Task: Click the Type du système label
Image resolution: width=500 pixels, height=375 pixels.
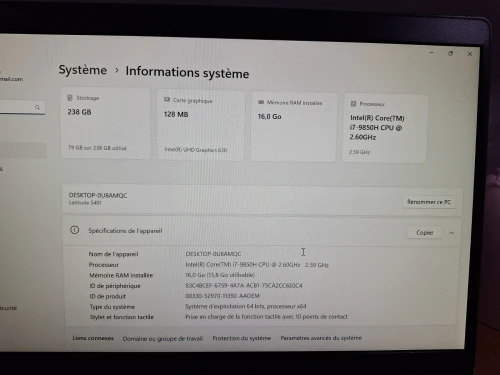Action: tap(112, 307)
